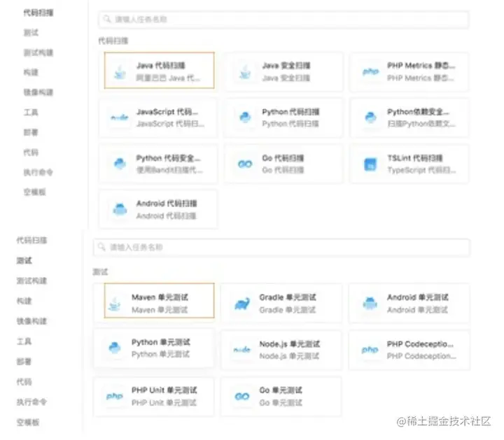Focus the task-name search field above 测试 cards
504x440 pixels.
coord(281,247)
